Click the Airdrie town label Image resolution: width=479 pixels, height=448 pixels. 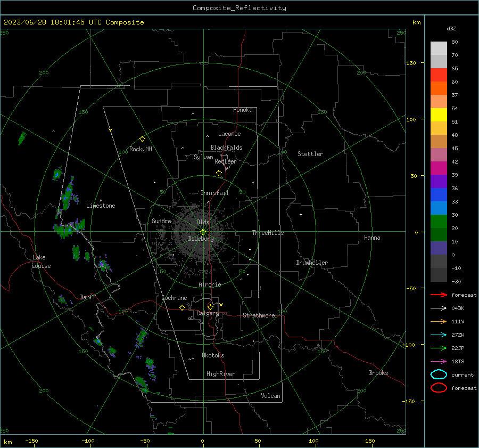pos(210,284)
